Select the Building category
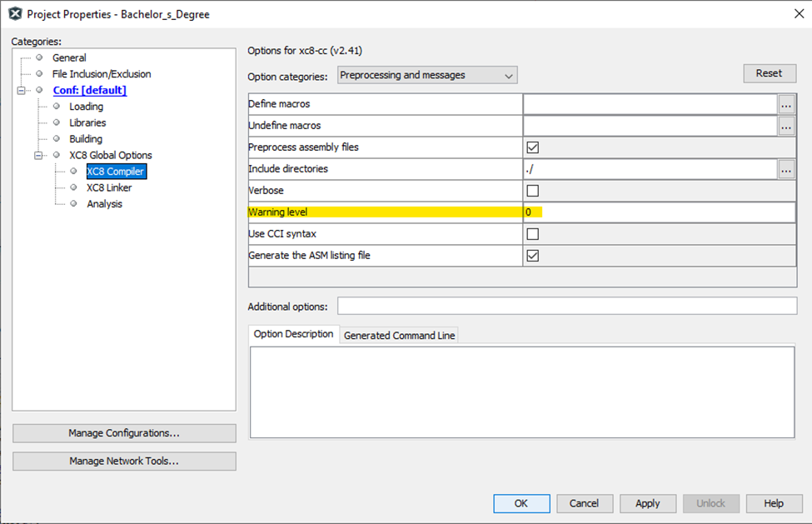The image size is (812, 524). (86, 139)
